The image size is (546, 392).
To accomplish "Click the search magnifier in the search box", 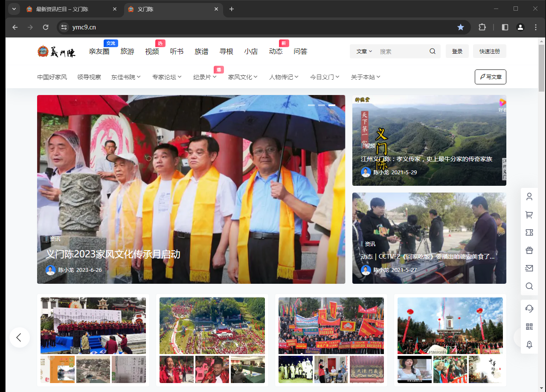I will point(433,52).
